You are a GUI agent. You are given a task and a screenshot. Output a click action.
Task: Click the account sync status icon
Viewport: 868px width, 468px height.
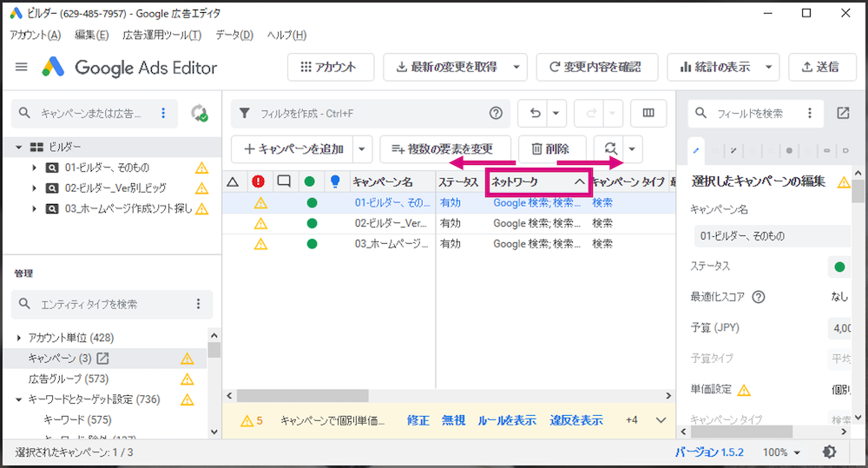coord(200,114)
